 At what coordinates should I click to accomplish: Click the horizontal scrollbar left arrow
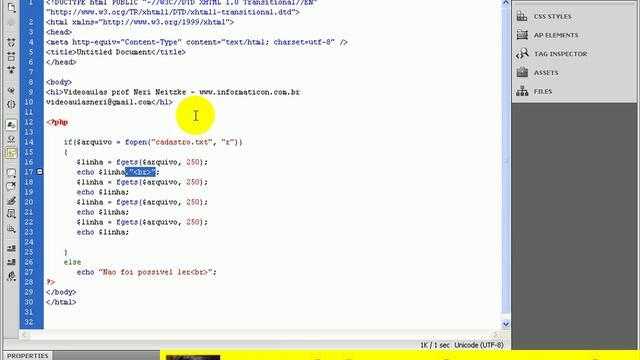point(24,335)
